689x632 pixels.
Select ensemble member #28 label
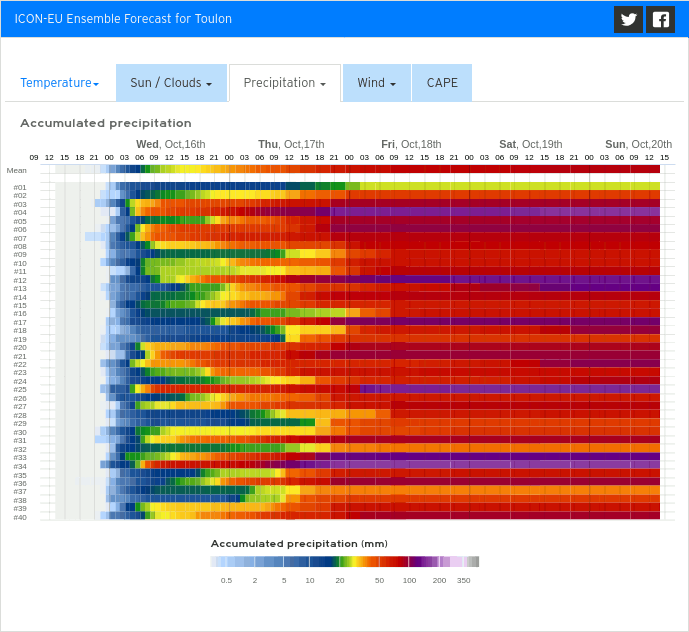pos(20,415)
